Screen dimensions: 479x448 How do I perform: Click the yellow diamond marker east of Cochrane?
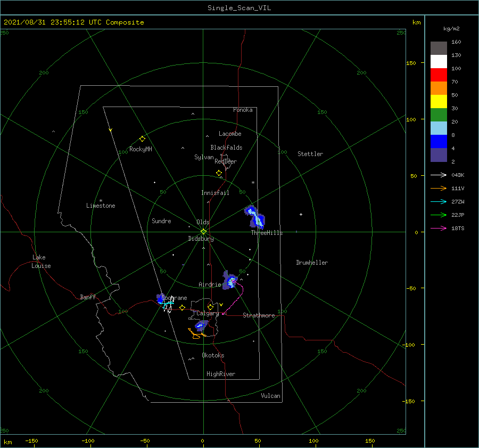(x=182, y=307)
